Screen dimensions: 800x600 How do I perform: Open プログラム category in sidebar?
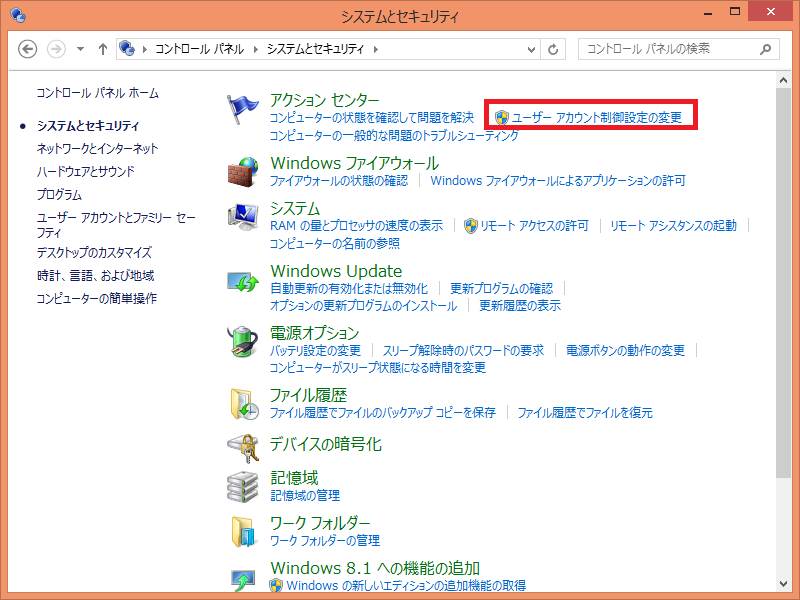point(59,194)
